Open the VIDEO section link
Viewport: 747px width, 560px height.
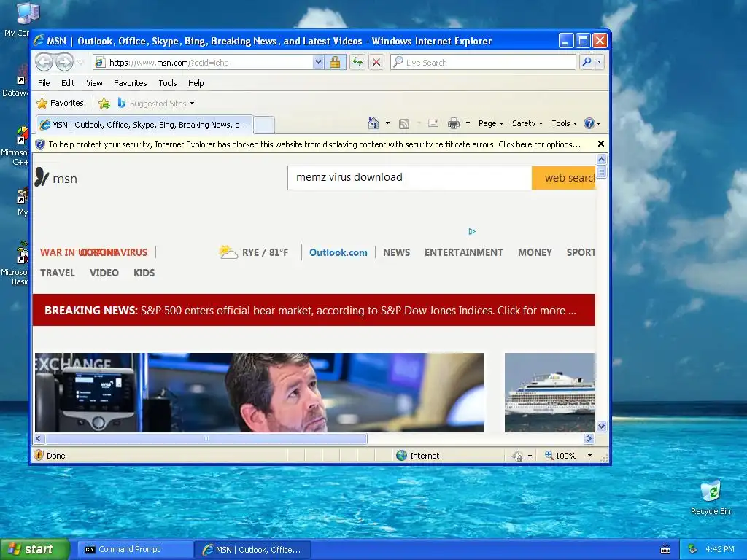click(104, 273)
